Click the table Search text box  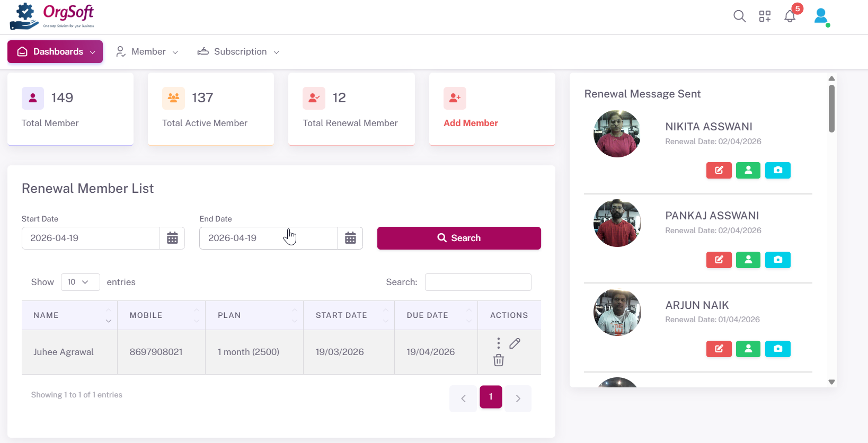[x=478, y=282]
